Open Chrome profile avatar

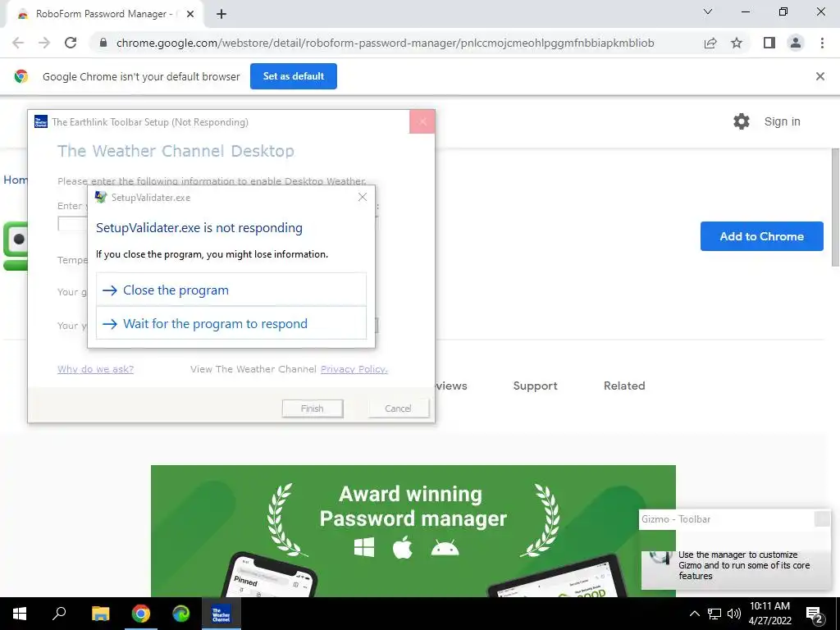pyautogui.click(x=796, y=43)
